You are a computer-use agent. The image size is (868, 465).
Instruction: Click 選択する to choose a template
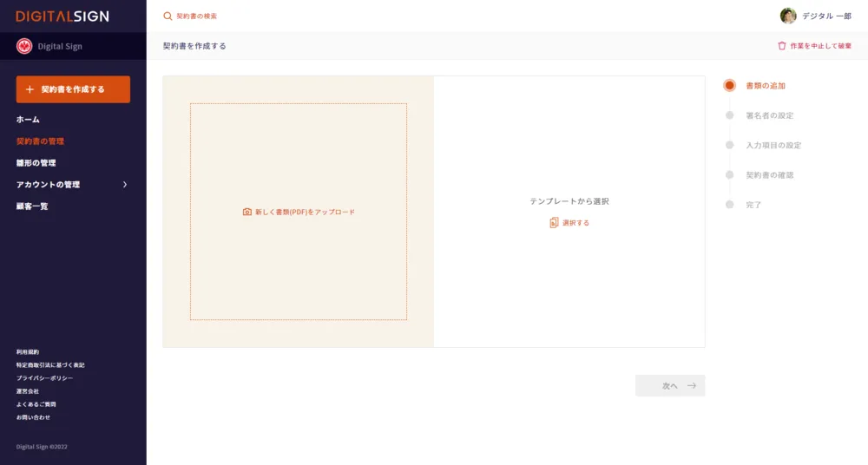coord(575,223)
